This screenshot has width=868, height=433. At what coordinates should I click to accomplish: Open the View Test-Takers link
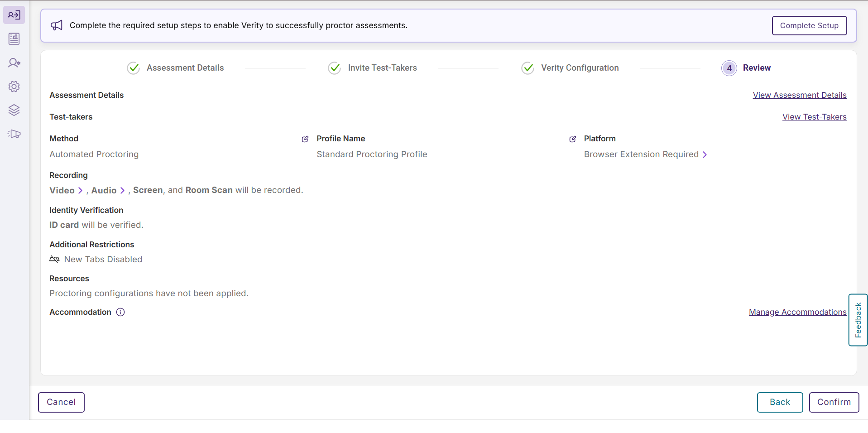(x=815, y=117)
